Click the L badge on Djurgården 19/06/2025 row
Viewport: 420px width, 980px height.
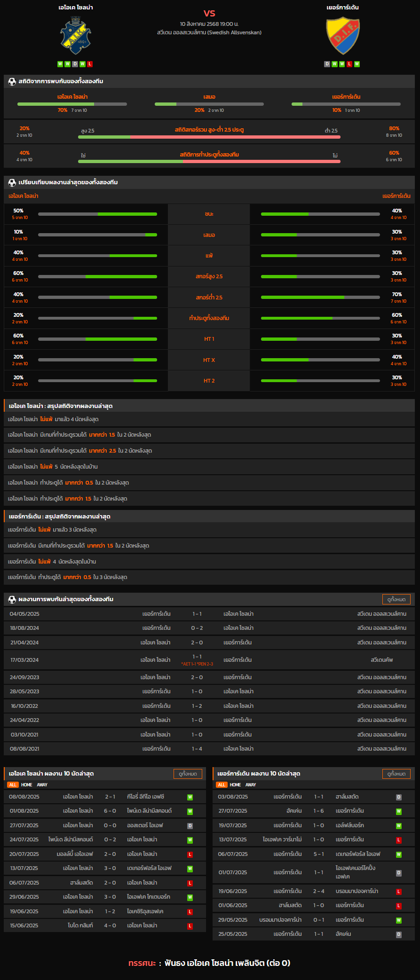pyautogui.click(x=399, y=892)
